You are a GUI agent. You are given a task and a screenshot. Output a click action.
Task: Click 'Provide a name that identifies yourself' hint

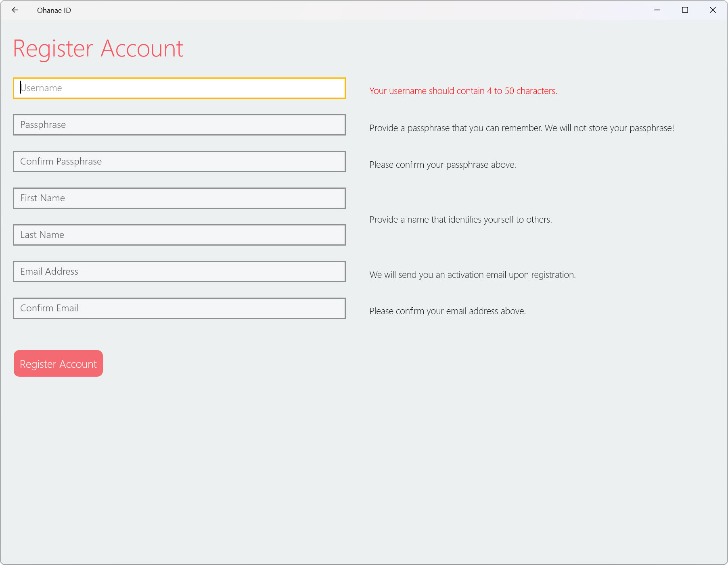(460, 220)
